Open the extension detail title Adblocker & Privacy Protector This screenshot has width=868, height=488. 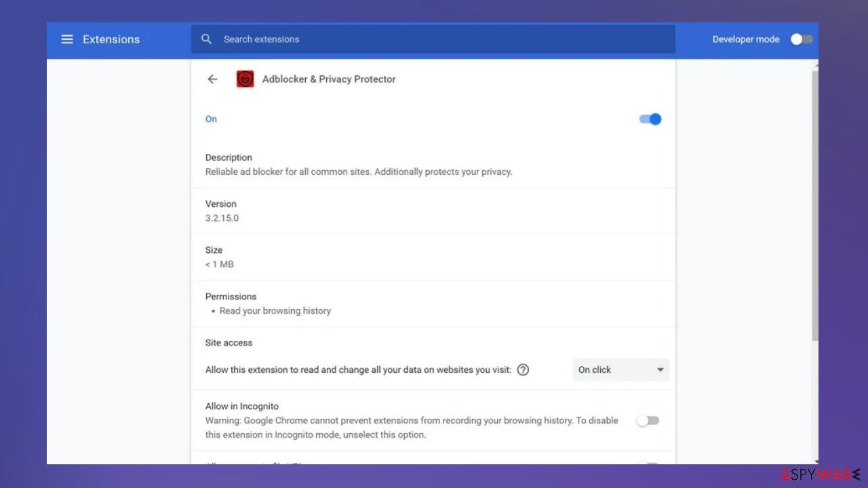[x=329, y=79]
